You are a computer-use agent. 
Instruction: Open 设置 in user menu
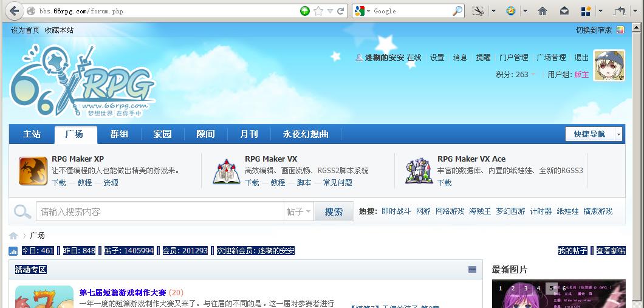437,58
